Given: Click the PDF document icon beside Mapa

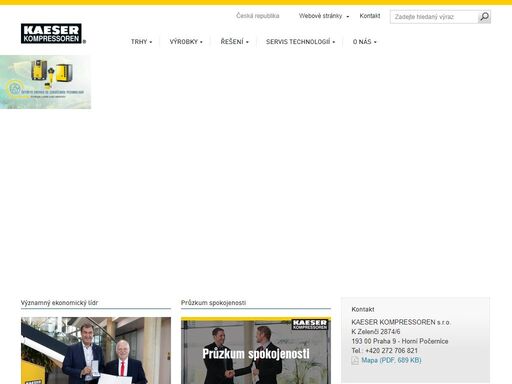Looking at the screenshot, I should pyautogui.click(x=355, y=360).
